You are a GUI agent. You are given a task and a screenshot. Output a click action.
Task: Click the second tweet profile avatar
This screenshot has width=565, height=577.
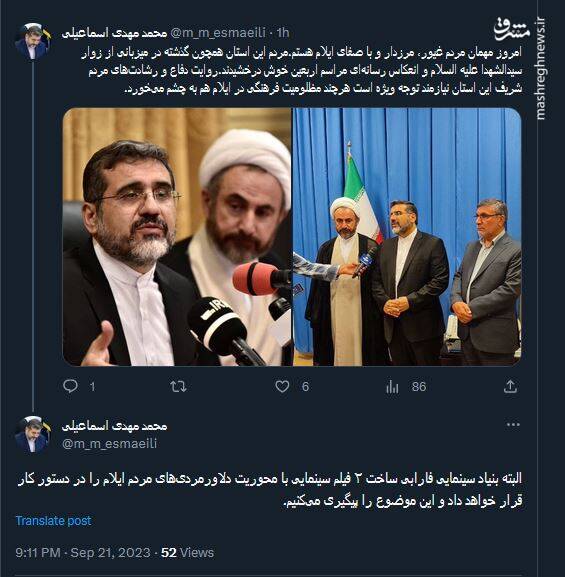point(32,434)
